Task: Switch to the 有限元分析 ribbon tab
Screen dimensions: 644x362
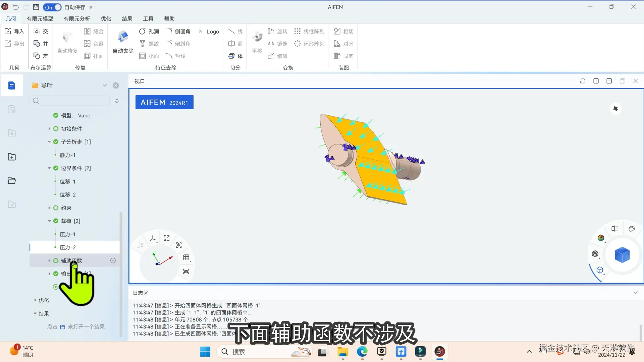Action: 77,19
